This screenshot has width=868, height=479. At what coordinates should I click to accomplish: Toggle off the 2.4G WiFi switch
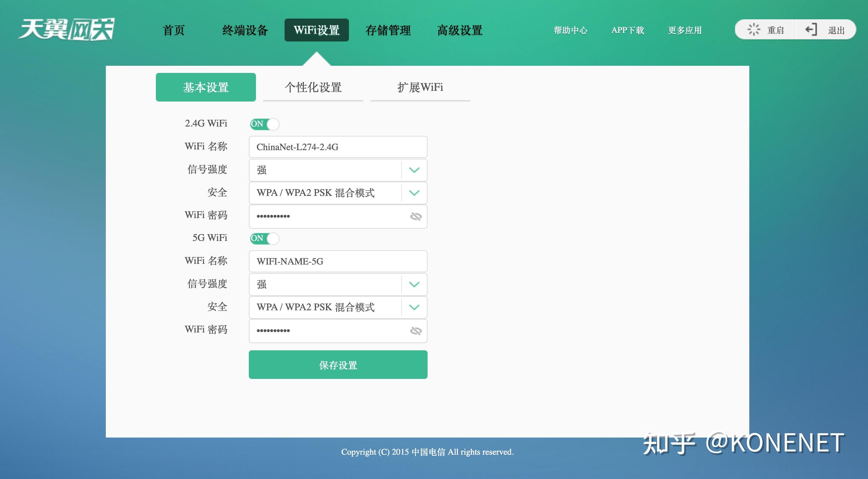point(265,124)
